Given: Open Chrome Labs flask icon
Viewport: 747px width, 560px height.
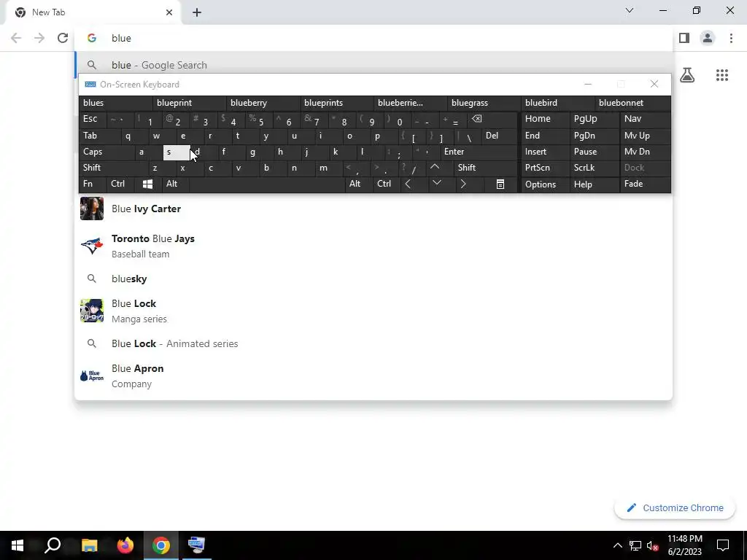Looking at the screenshot, I should [x=687, y=75].
